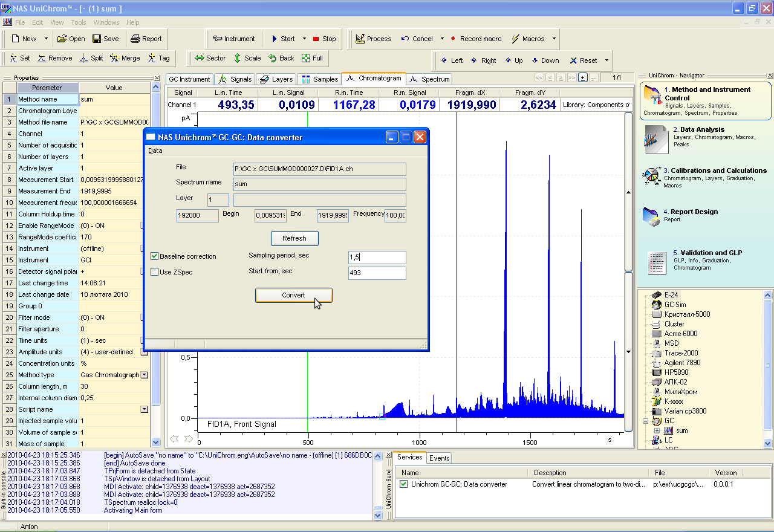Screen dimensions: 774x532
Task: Click the Refresh button
Action: [x=294, y=238]
